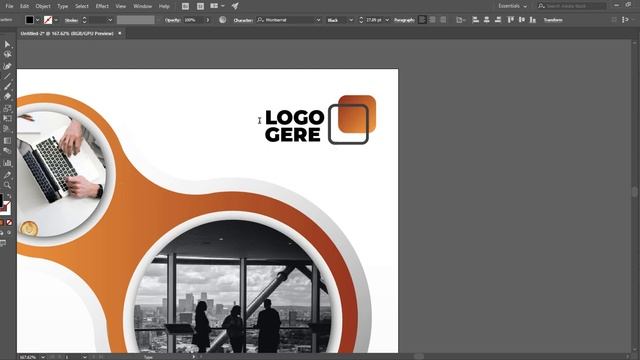Select the Column Graph tool
This screenshot has width=640, height=360.
7,163
